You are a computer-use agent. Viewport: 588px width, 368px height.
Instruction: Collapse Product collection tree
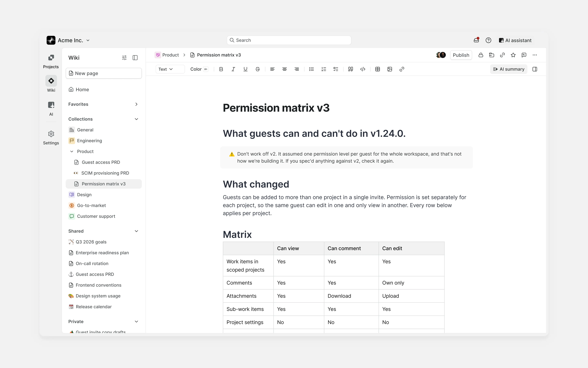point(72,151)
